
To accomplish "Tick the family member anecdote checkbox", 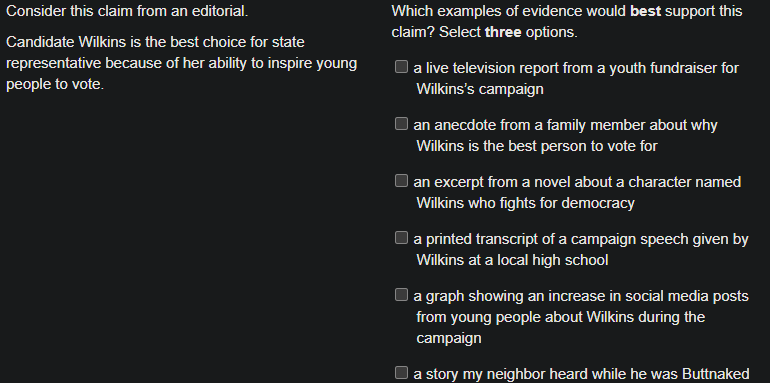I will coord(401,124).
